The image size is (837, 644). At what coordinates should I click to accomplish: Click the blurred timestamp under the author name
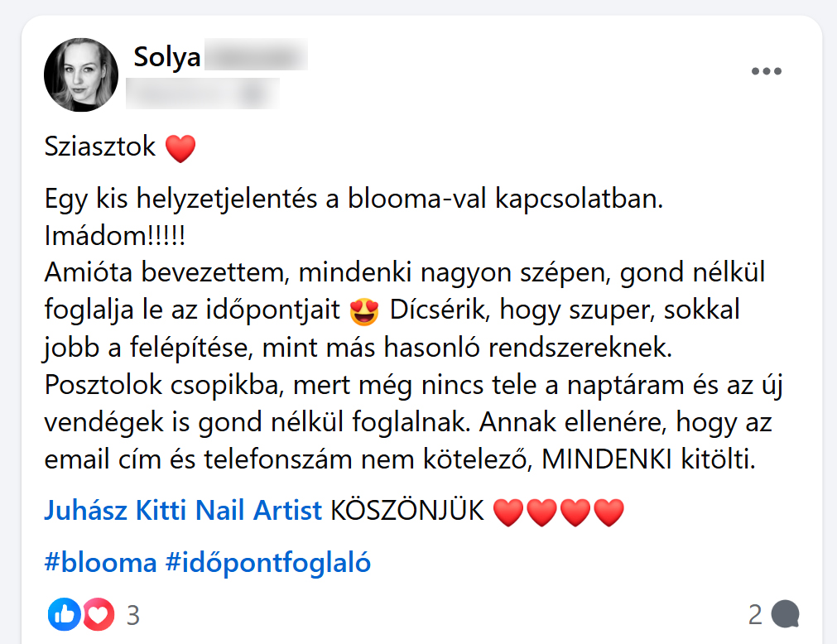pos(202,94)
